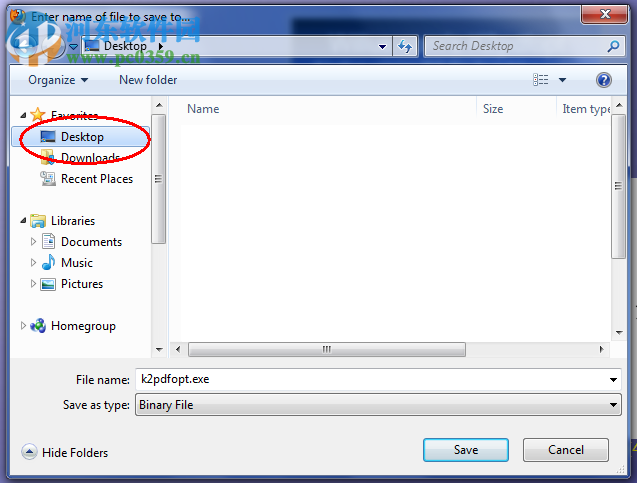Image resolution: width=637 pixels, height=483 pixels.
Task: Click the Recent Places icon
Action: coord(48,179)
